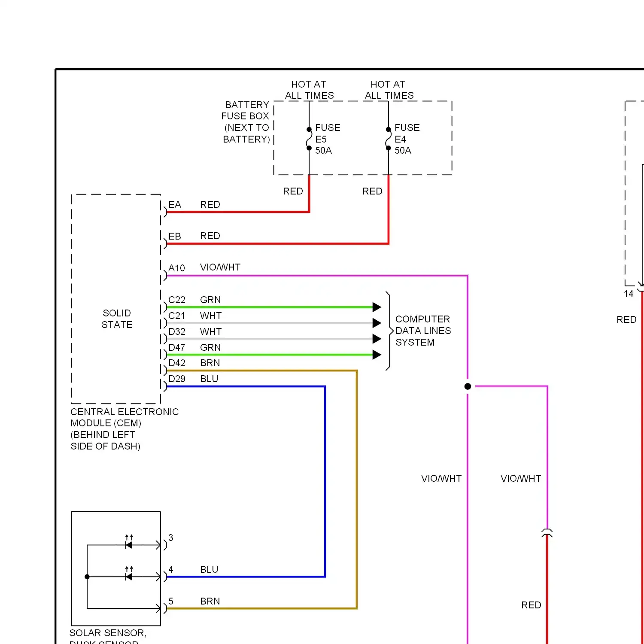Click the RED label near the bottom right wire

coord(531,605)
